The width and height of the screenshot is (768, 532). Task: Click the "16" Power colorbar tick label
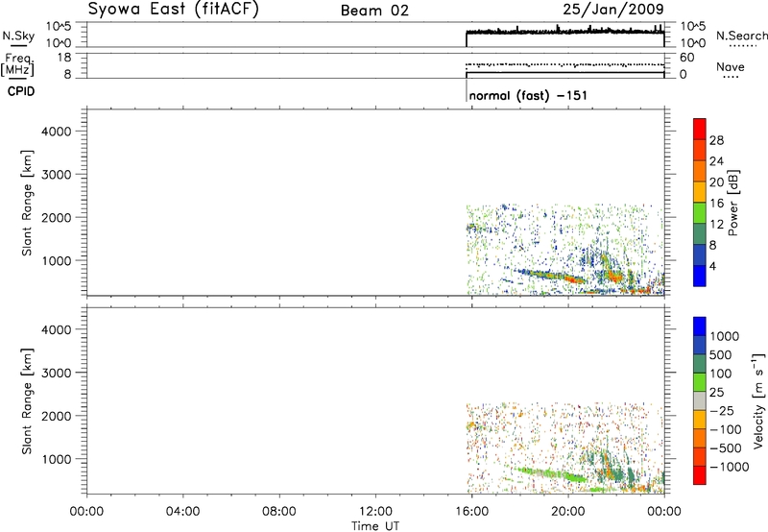tap(716, 204)
